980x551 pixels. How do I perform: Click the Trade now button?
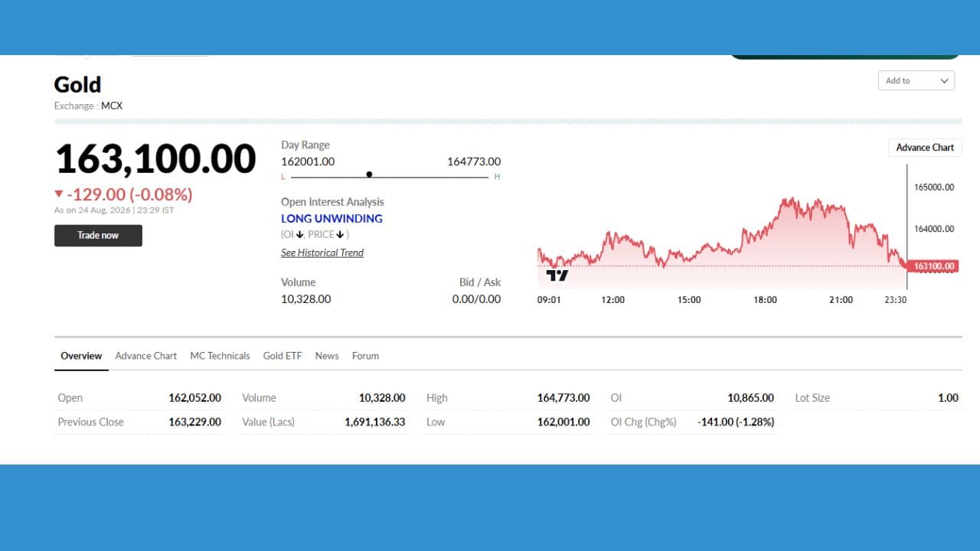tap(98, 236)
